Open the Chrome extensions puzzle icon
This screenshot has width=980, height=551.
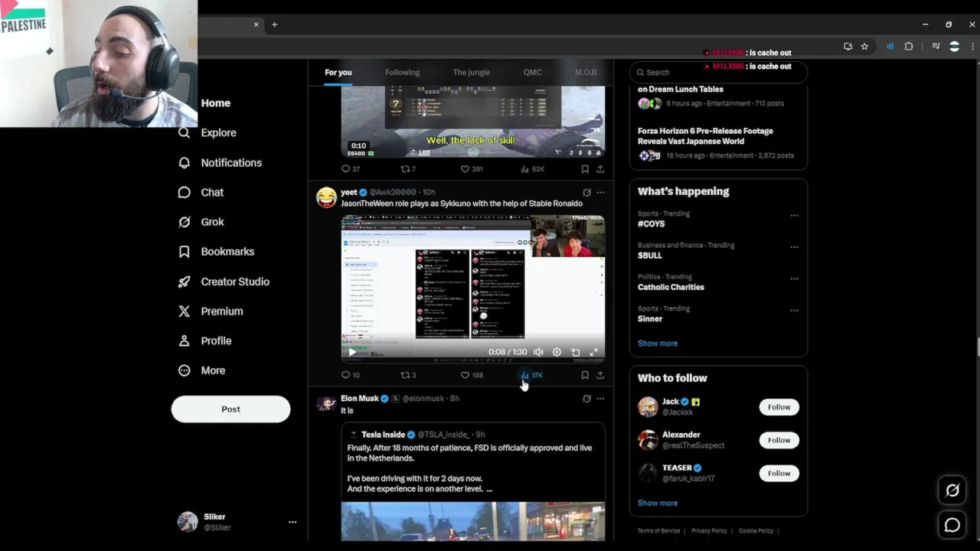[x=909, y=47]
